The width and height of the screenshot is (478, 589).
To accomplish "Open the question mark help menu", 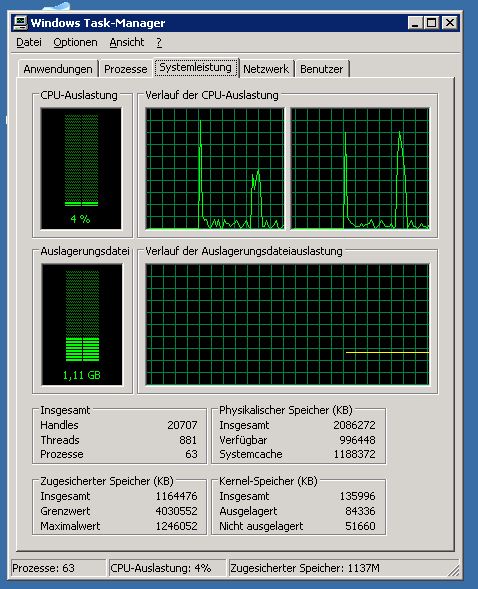I will pyautogui.click(x=159, y=42).
